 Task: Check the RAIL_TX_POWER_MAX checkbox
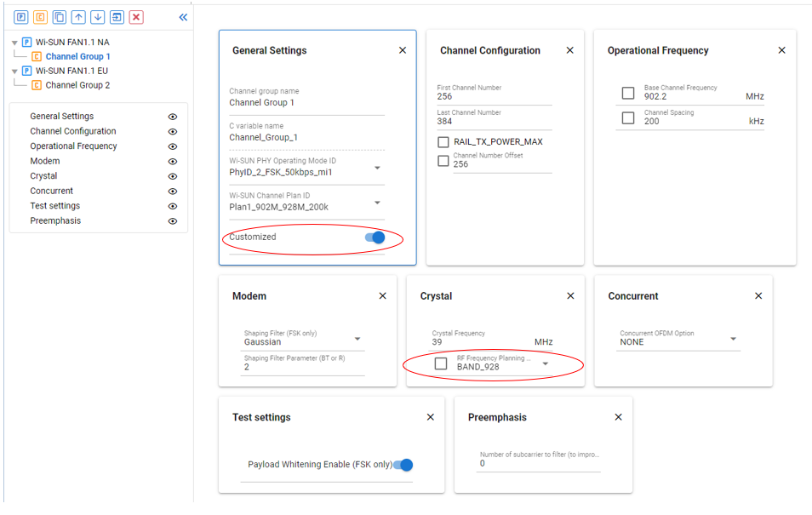pos(443,142)
